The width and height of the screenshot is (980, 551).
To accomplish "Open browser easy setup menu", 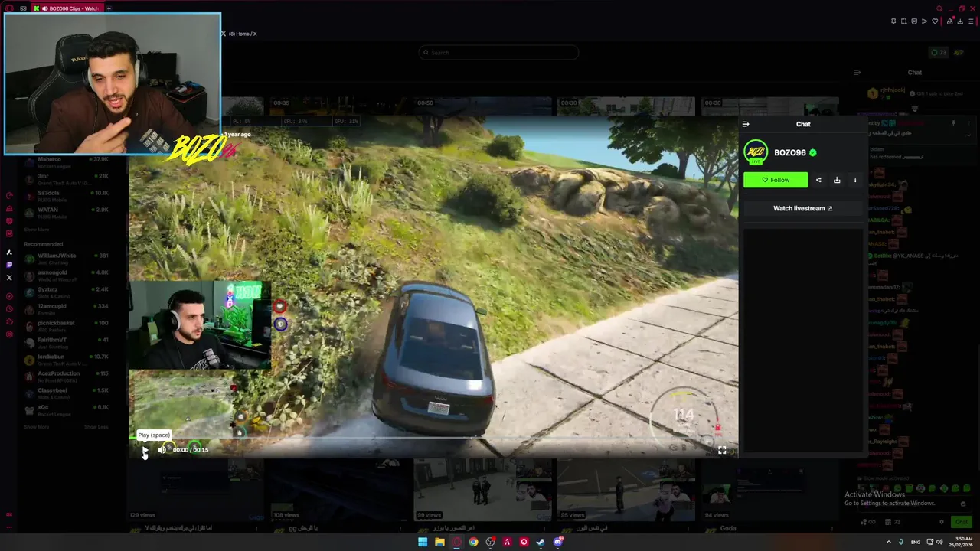I will [970, 21].
